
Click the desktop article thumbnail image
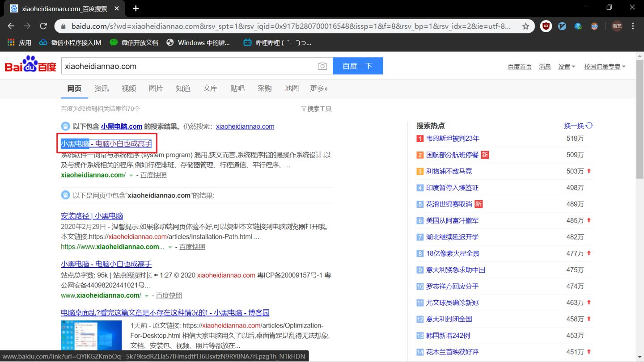click(x=91, y=335)
